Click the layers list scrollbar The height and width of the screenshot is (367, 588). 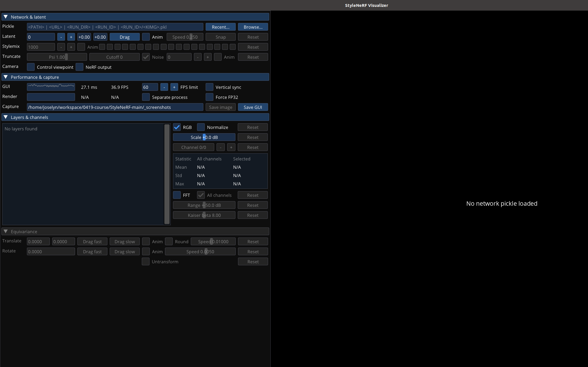167,174
